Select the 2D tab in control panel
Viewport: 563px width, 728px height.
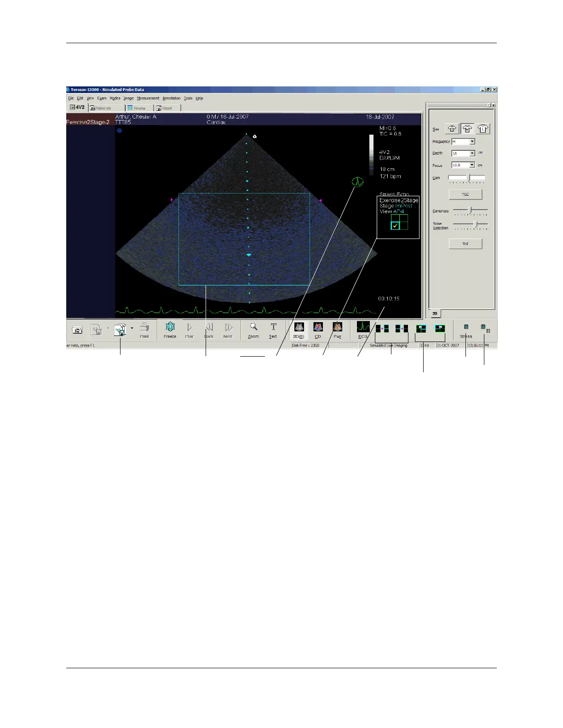click(x=435, y=313)
